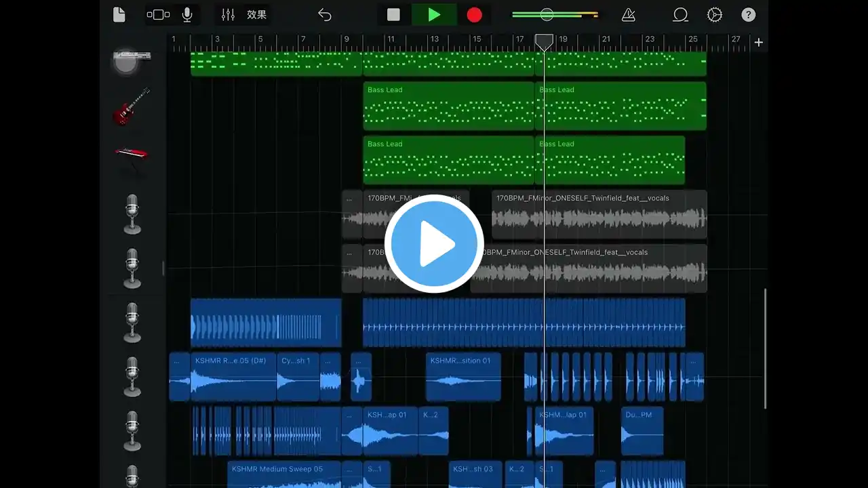
Task: Click the master volume slider knob
Action: click(x=547, y=14)
